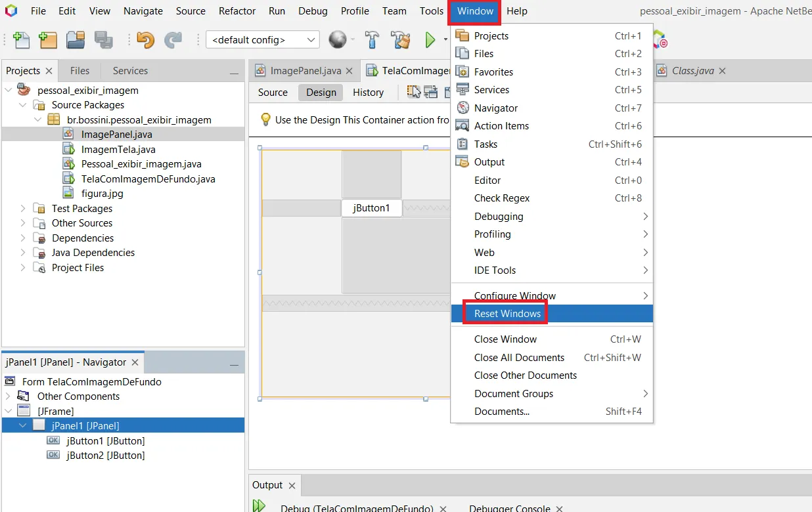Collapse the Source Packages node
This screenshot has width=812, height=512.
pos(23,104)
